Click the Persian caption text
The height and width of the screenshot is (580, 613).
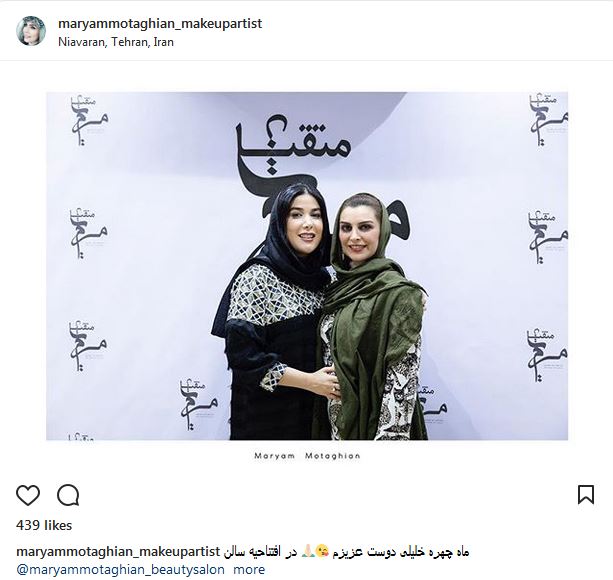[x=347, y=552]
